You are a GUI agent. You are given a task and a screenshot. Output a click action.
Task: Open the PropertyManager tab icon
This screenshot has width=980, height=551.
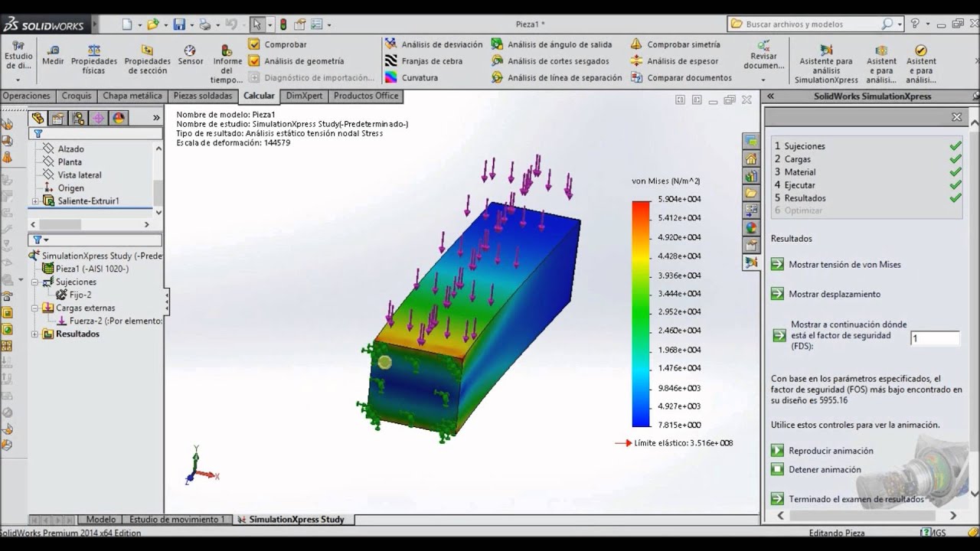point(58,118)
